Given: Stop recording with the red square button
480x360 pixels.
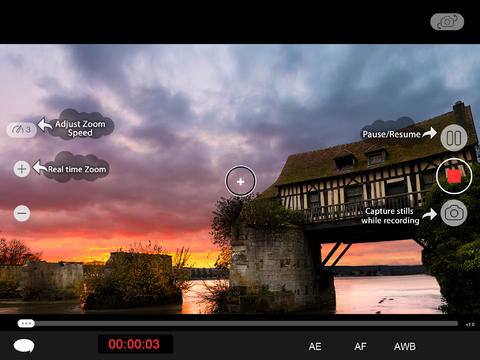Looking at the screenshot, I should pyautogui.click(x=454, y=176).
